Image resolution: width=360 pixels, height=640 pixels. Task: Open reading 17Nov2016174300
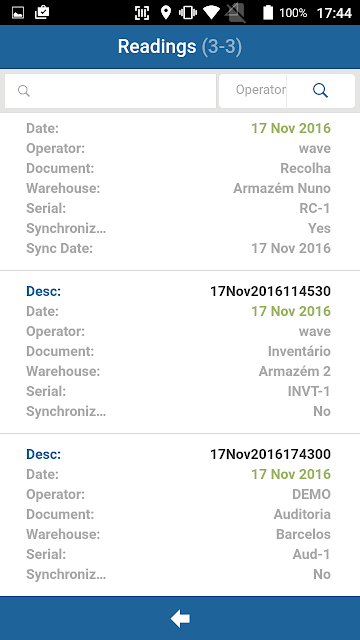click(x=180, y=515)
